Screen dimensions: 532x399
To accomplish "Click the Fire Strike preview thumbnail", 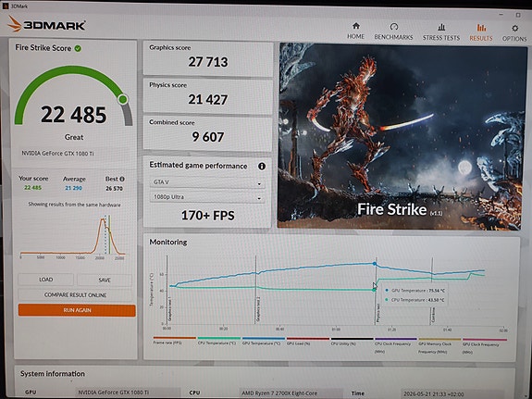I will pos(400,136).
